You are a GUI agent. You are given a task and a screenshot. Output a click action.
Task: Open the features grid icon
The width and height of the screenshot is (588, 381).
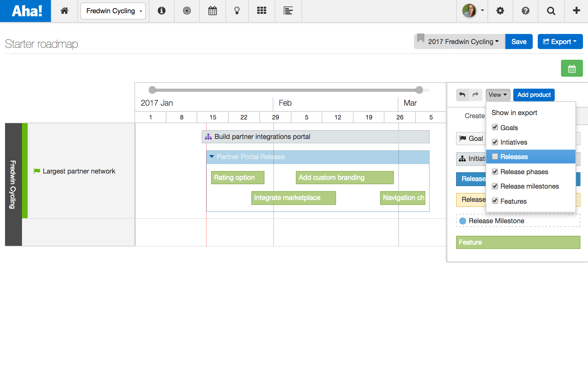[262, 11]
